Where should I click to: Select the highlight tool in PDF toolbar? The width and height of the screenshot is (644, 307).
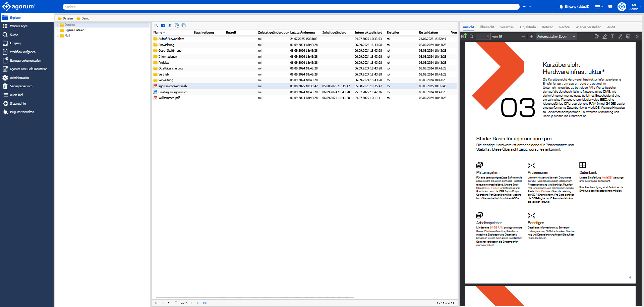click(x=605, y=37)
